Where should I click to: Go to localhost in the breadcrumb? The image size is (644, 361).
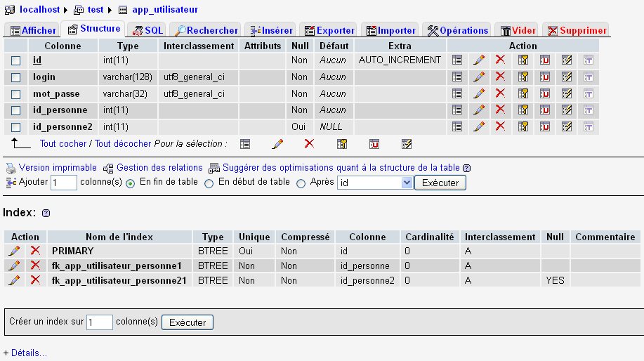click(x=39, y=9)
